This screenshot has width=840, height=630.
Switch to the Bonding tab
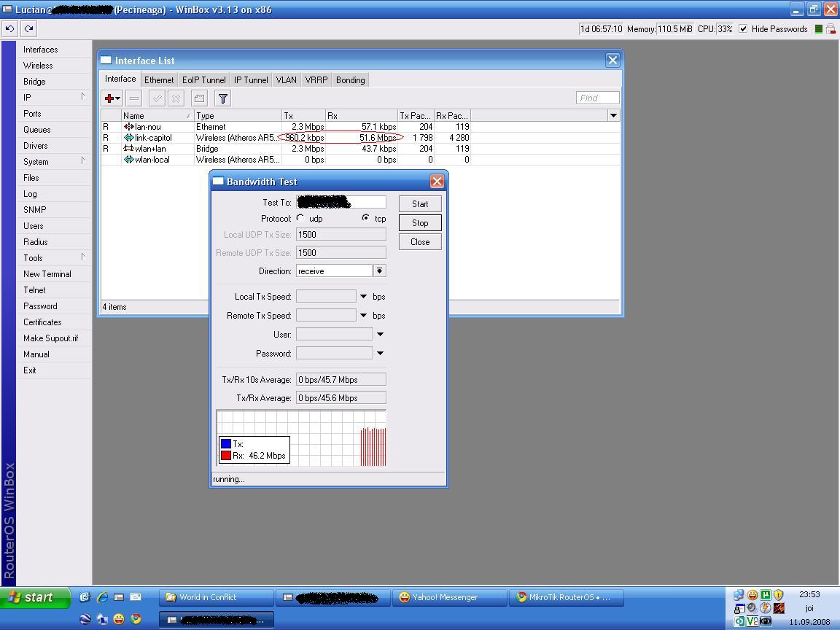[x=350, y=79]
